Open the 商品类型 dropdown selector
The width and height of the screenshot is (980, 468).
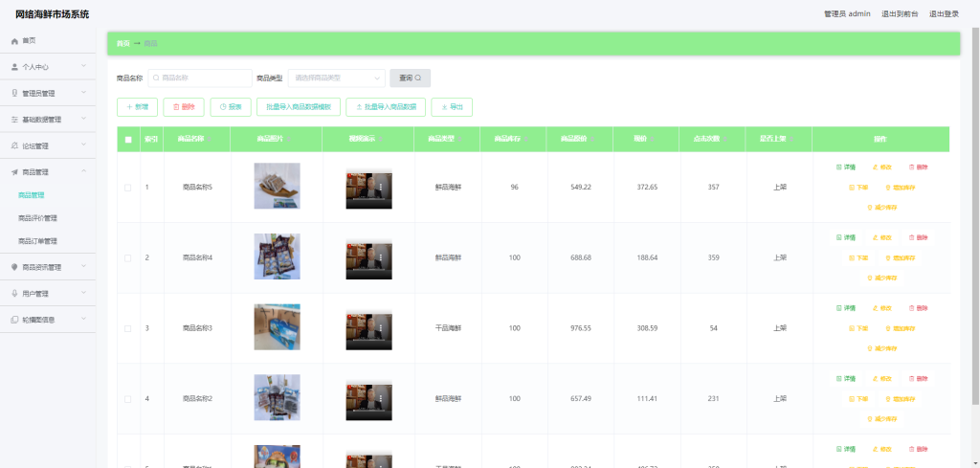pos(336,78)
